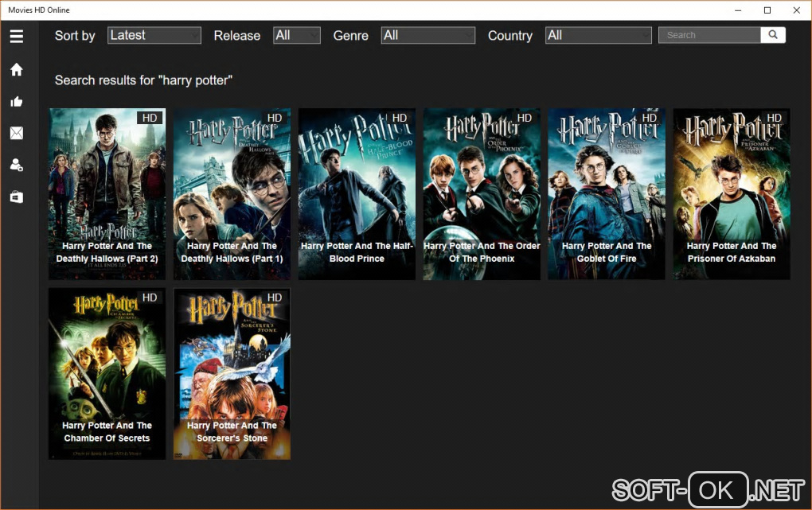This screenshot has width=812, height=510.
Task: Click 'Harry Potter And The Prisoner Of Azkaban' title
Action: coord(732,252)
